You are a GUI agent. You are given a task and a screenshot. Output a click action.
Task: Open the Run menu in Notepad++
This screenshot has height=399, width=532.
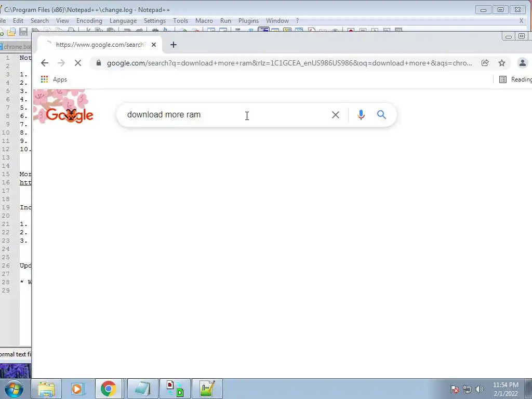pyautogui.click(x=225, y=21)
